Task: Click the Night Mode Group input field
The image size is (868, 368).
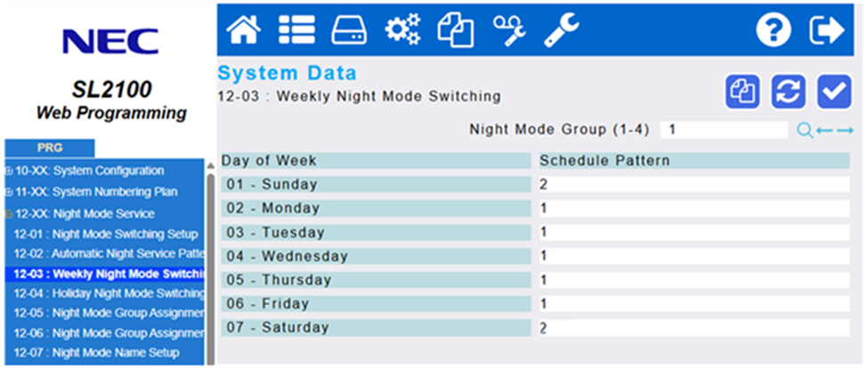Action: coord(723,130)
